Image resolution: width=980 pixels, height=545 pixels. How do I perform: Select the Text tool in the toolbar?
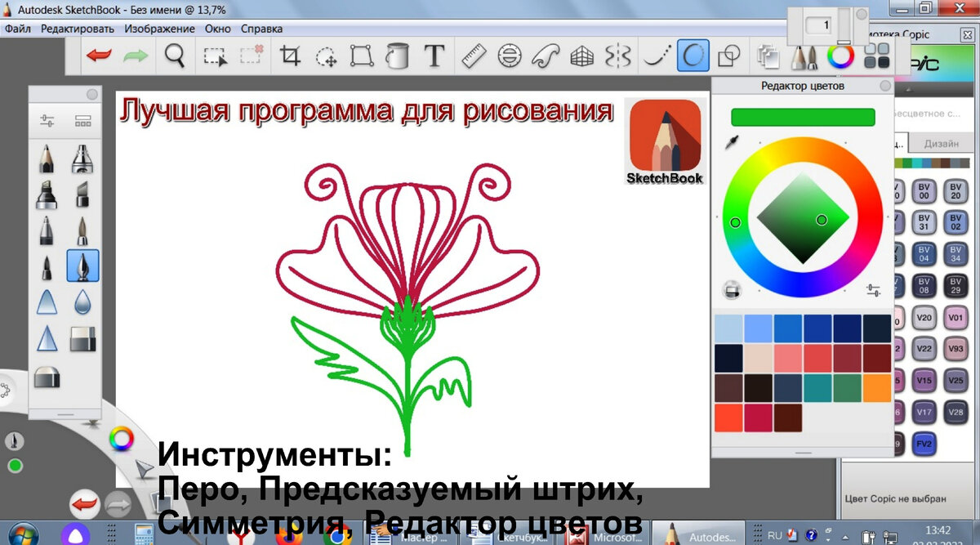pyautogui.click(x=434, y=56)
